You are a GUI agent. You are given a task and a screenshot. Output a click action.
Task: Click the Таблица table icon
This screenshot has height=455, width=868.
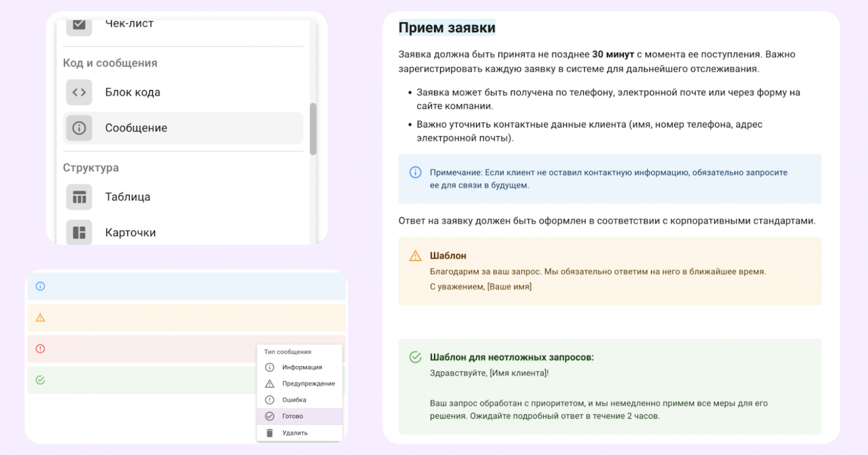pos(79,197)
